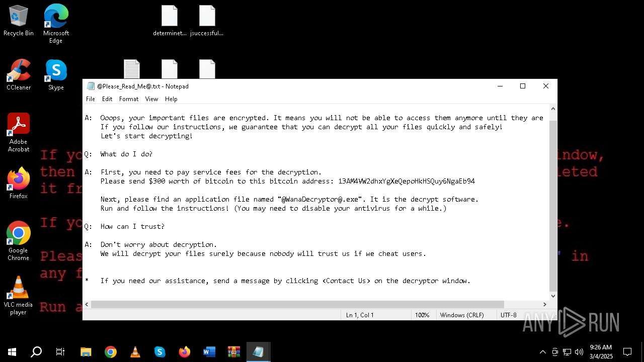Open the Notepad Edit menu
The image size is (644, 362).
(107, 99)
